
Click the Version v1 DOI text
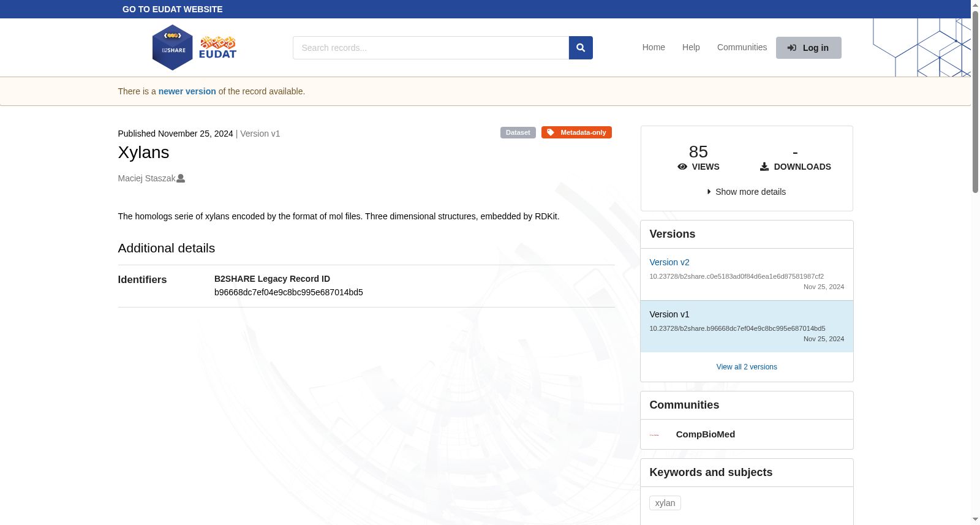[x=737, y=328]
